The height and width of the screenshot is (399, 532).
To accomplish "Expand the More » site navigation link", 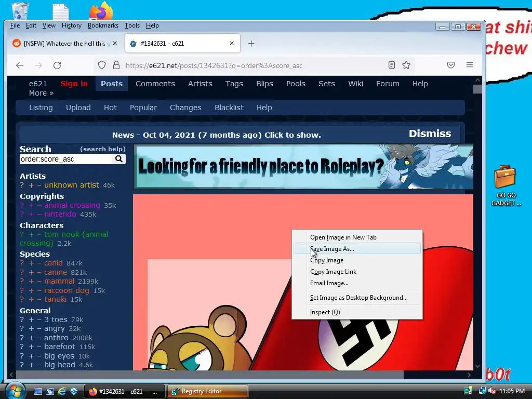I will (42, 93).
